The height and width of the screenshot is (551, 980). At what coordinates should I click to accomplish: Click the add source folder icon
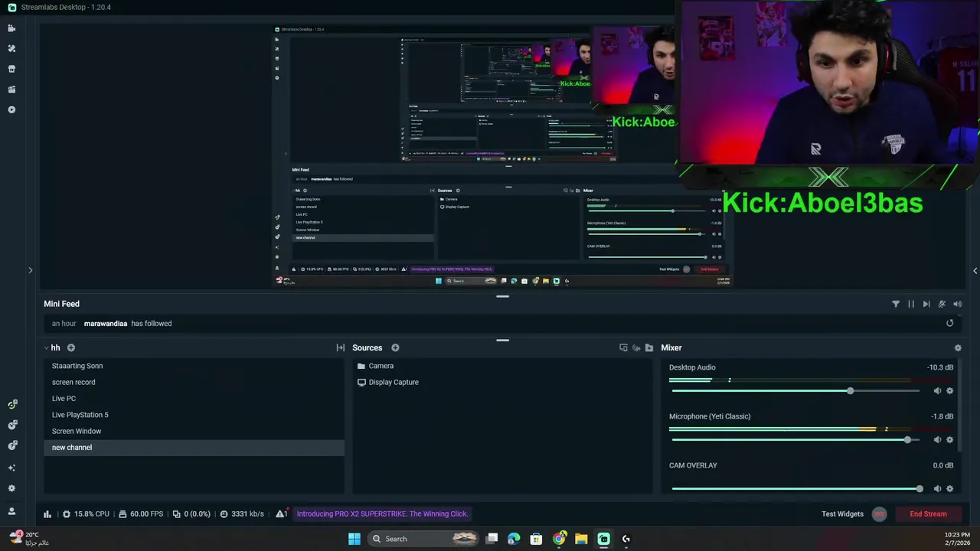[649, 347]
